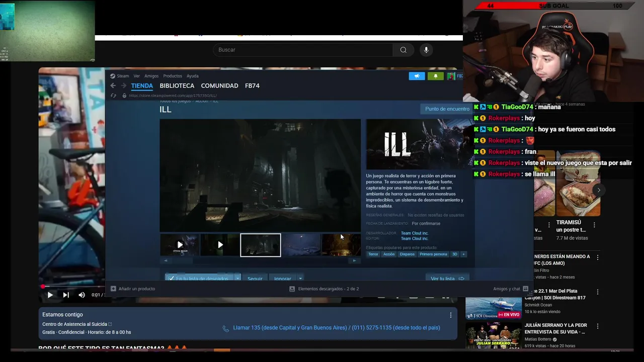Open more options for NERDS ESTÁN MEANDO video
The width and height of the screenshot is (644, 362).
(598, 257)
